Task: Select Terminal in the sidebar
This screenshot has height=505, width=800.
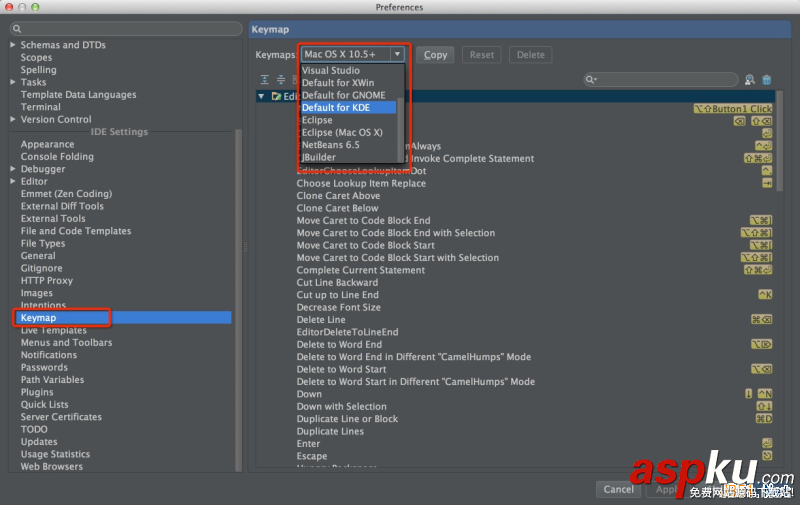Action: pyautogui.click(x=40, y=107)
